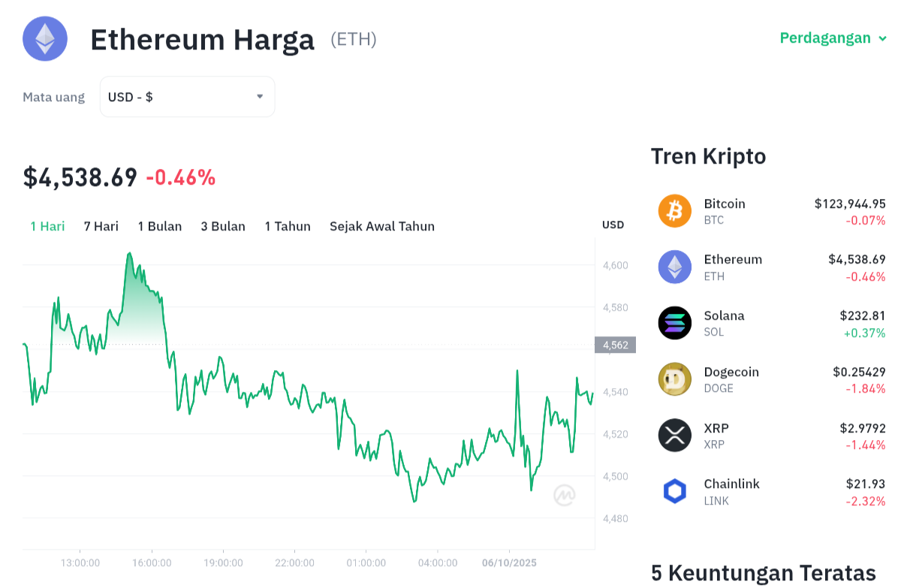The width and height of the screenshot is (904, 588).
Task: Open the Bitcoin name link
Action: pyautogui.click(x=725, y=204)
